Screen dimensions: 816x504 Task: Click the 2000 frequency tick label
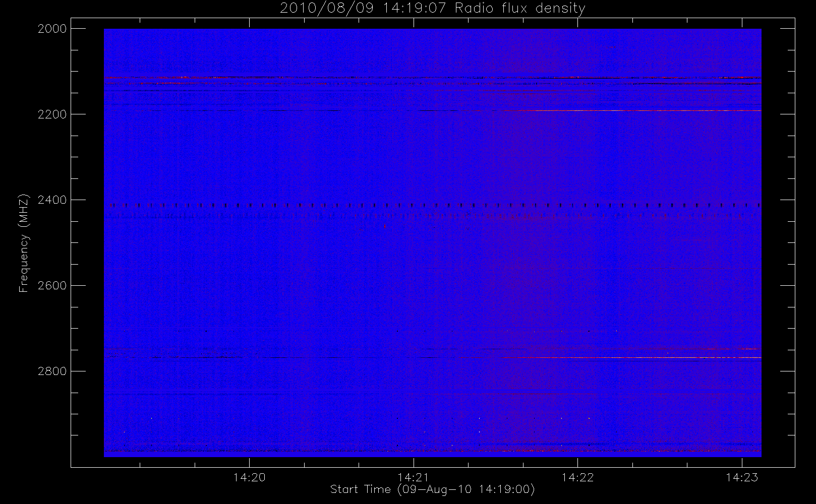(x=52, y=29)
